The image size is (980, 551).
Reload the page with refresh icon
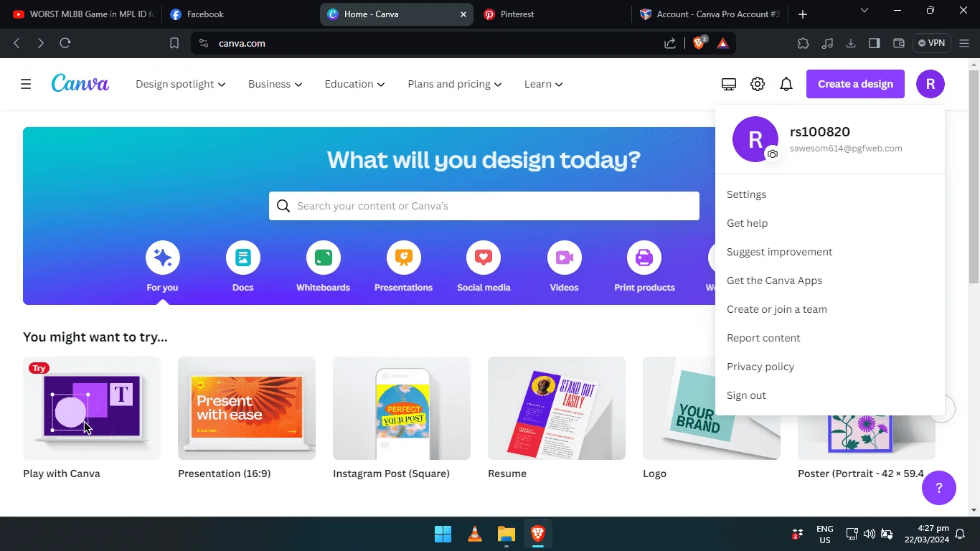pyautogui.click(x=65, y=43)
